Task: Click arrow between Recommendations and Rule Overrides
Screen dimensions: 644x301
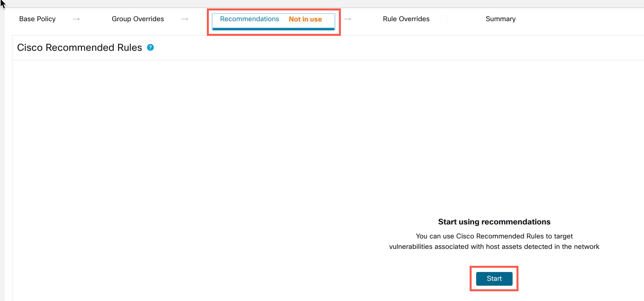Action: [347, 19]
